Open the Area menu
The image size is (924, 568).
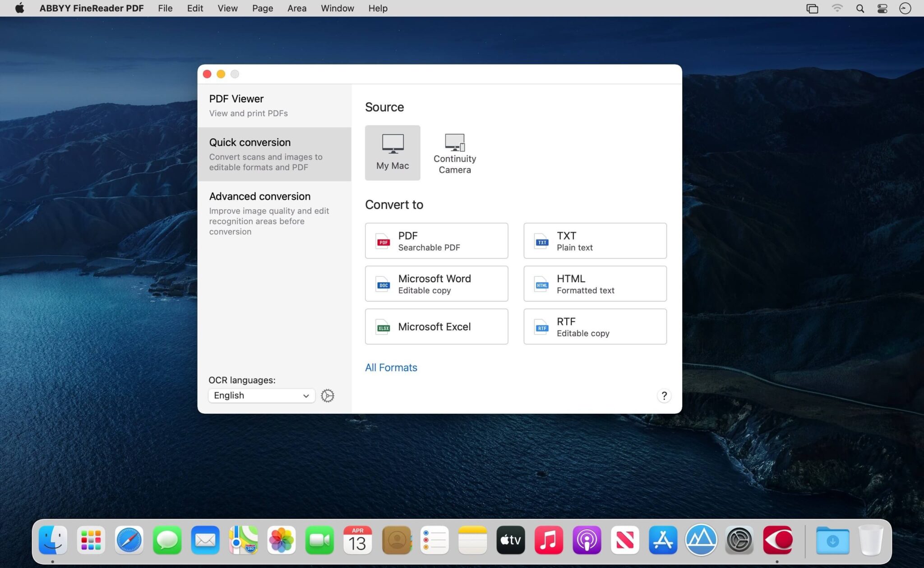click(x=296, y=8)
